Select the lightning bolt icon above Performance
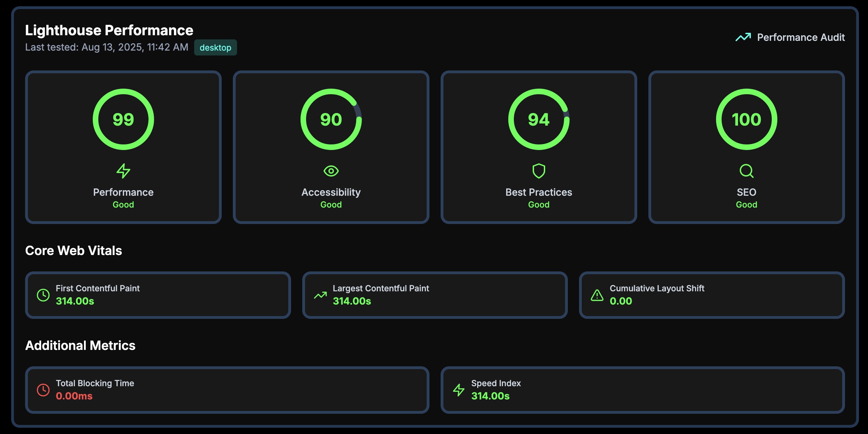This screenshot has height=434, width=868. 123,171
